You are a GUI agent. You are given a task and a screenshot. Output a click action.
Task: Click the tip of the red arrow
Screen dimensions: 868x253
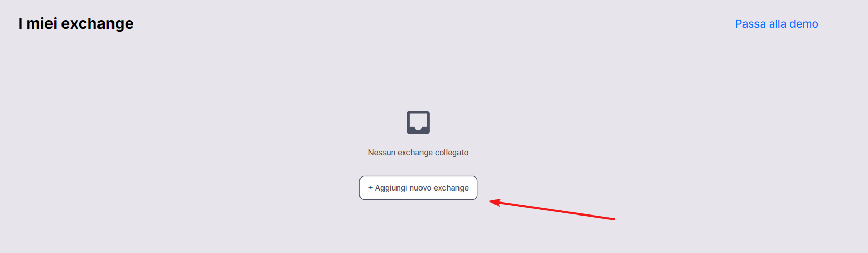point(490,202)
